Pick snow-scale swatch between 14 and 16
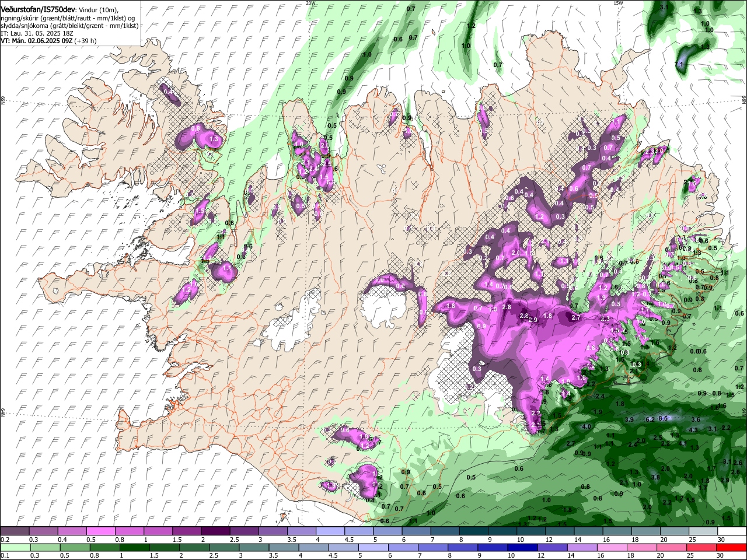This screenshot has height=560, width=747. [589, 531]
